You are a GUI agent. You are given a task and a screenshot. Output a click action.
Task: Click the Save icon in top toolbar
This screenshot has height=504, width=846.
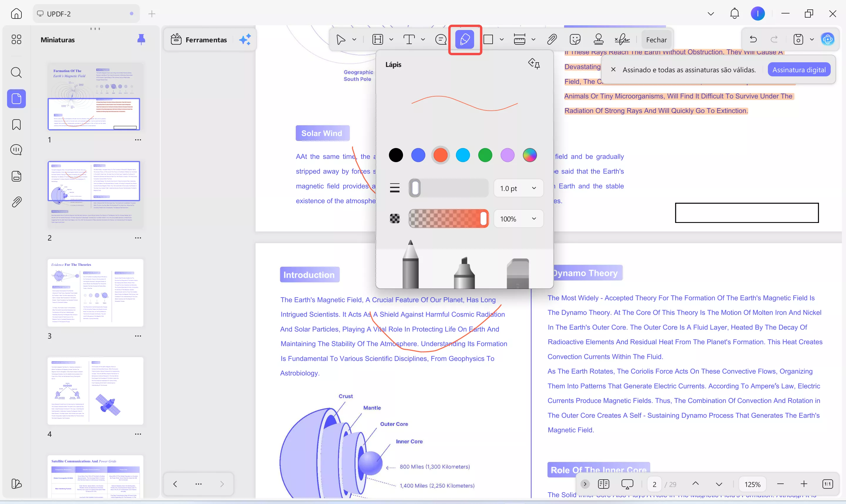[x=798, y=39]
